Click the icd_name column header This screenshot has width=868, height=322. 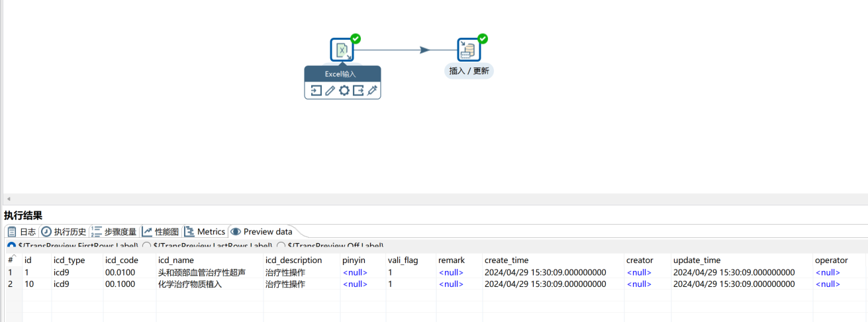point(175,260)
